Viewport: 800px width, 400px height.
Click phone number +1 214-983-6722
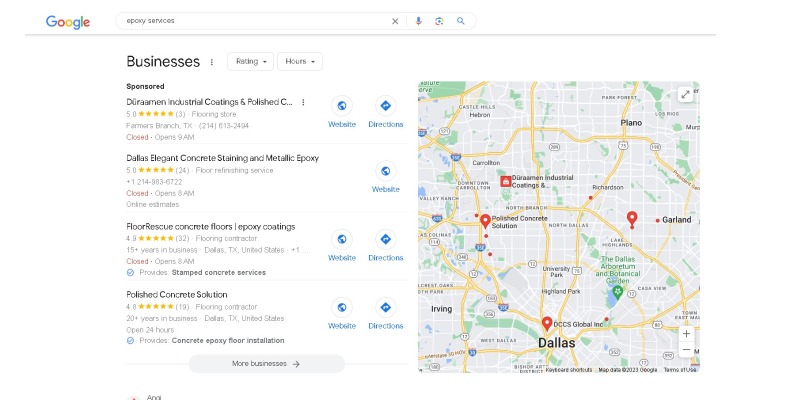(x=154, y=182)
